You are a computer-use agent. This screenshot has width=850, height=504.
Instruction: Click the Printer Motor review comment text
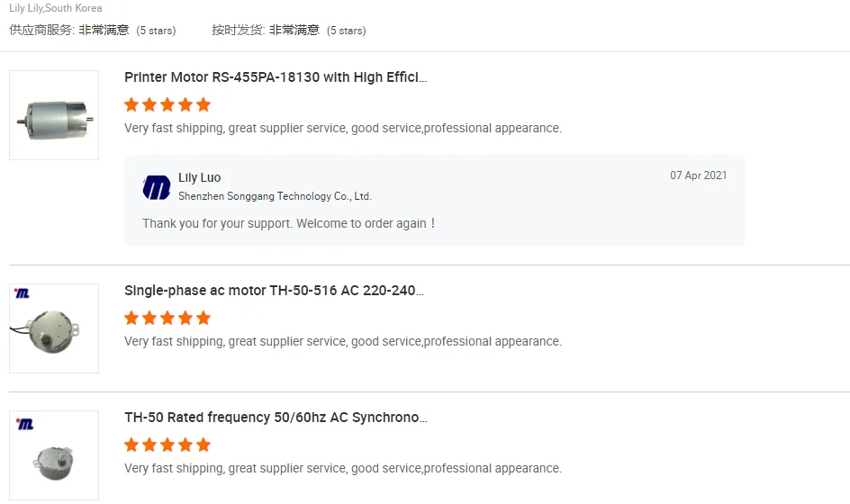343,129
